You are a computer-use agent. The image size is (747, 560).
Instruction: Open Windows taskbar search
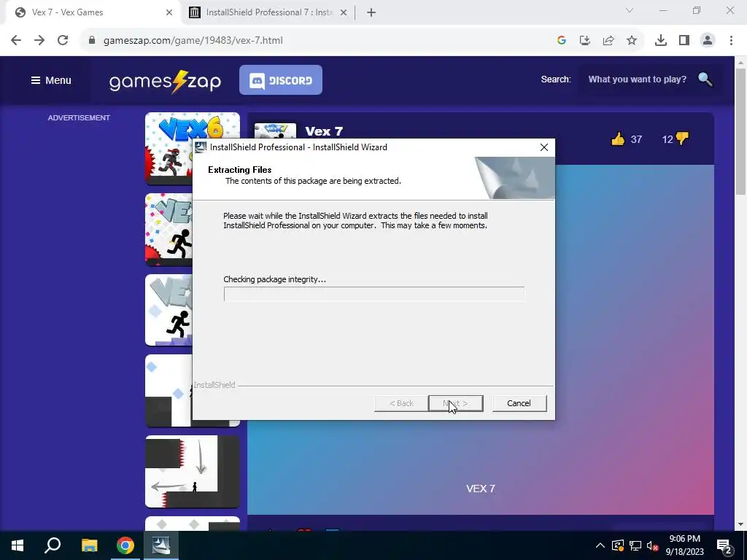[53, 545]
